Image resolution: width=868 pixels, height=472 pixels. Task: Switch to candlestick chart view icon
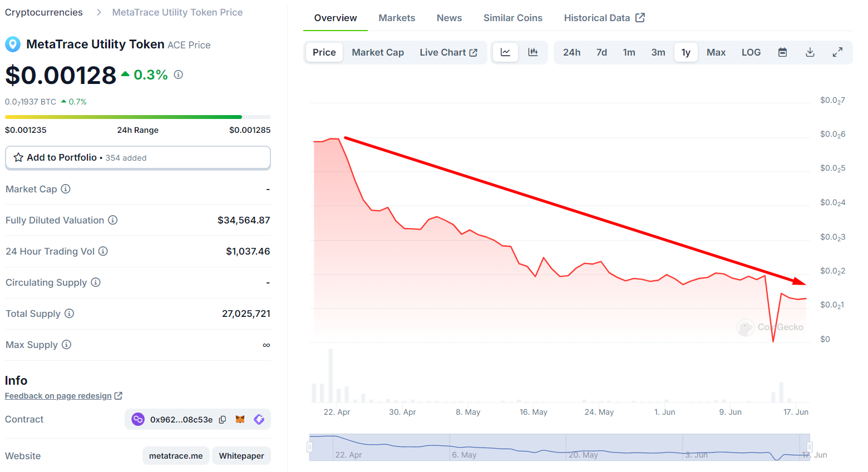[533, 52]
